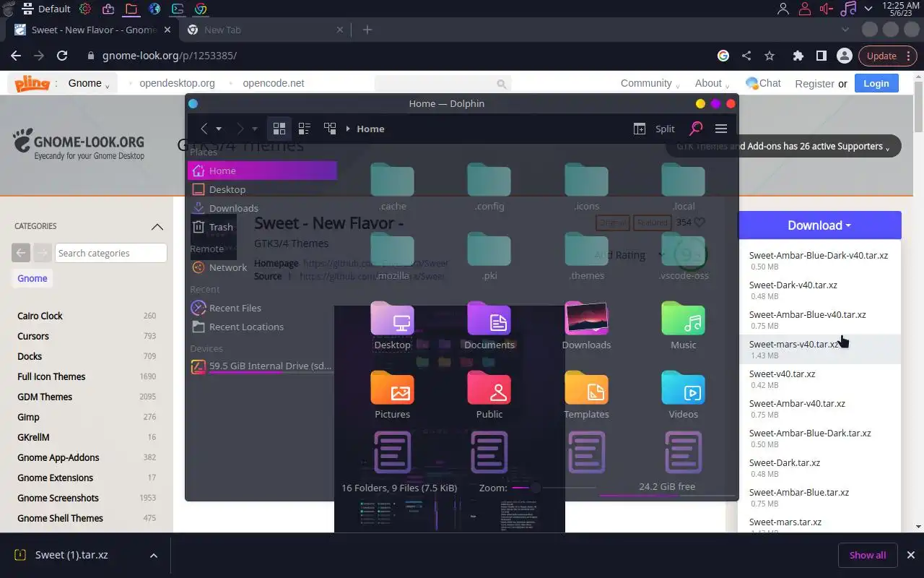
Task: Click the address bar URL field
Action: (397, 56)
